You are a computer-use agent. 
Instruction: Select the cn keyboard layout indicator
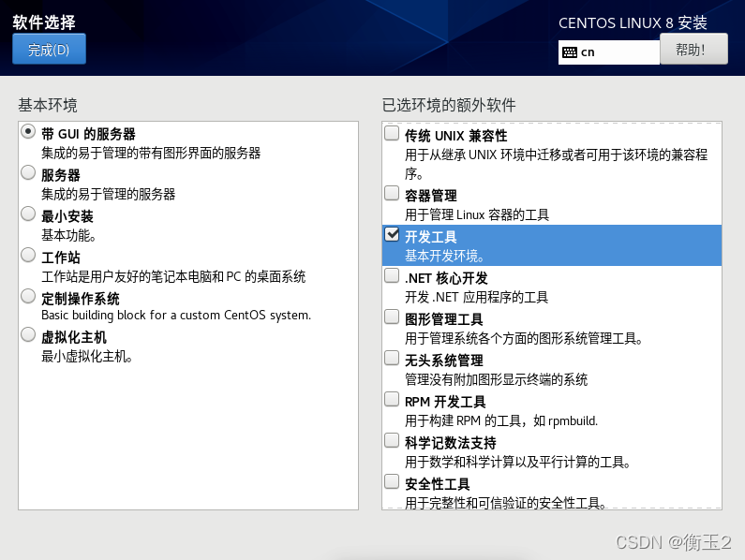608,52
